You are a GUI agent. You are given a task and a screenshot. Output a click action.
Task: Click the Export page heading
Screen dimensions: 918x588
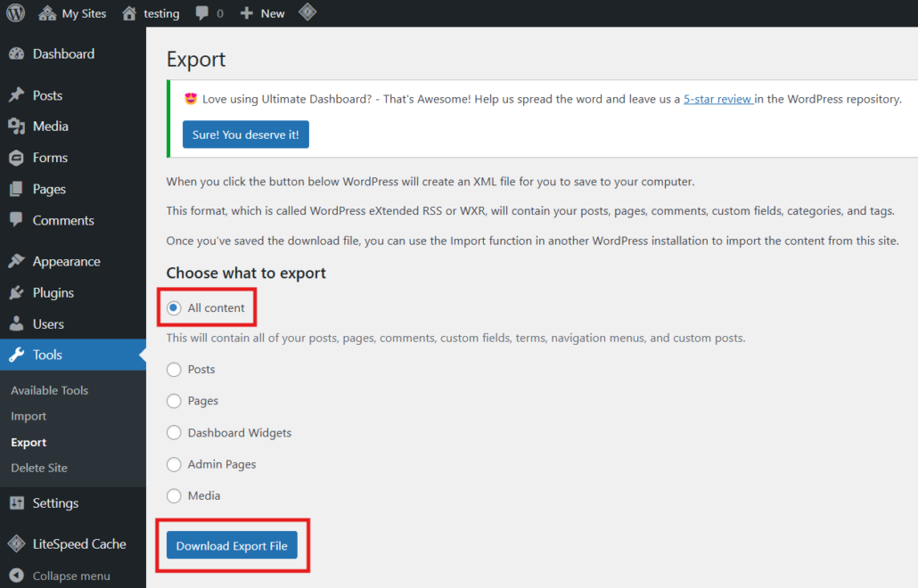(196, 59)
